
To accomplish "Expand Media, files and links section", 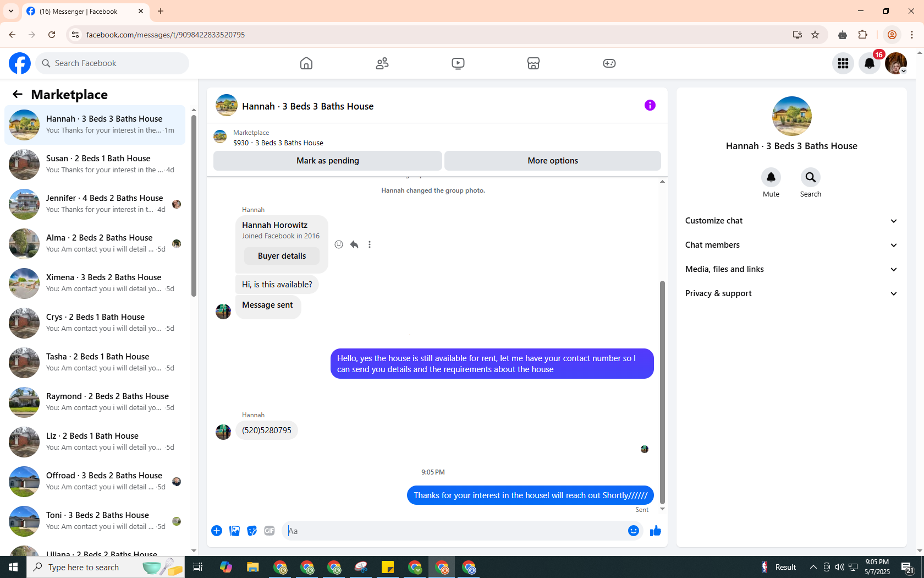I will 791,269.
